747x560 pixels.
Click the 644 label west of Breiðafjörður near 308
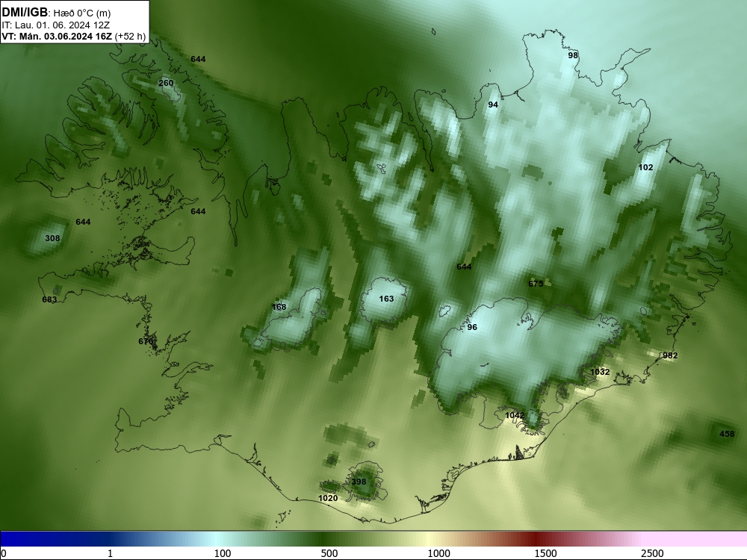coord(83,222)
